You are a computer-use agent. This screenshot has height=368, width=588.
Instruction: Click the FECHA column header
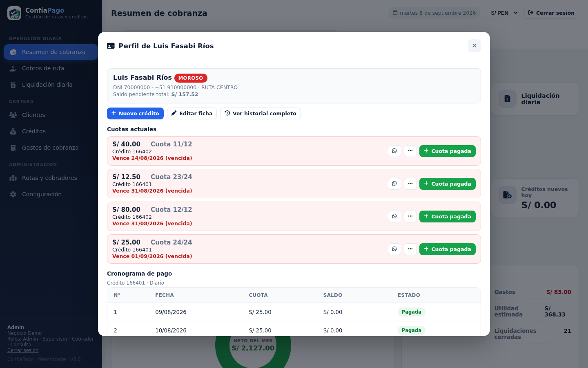(165, 295)
